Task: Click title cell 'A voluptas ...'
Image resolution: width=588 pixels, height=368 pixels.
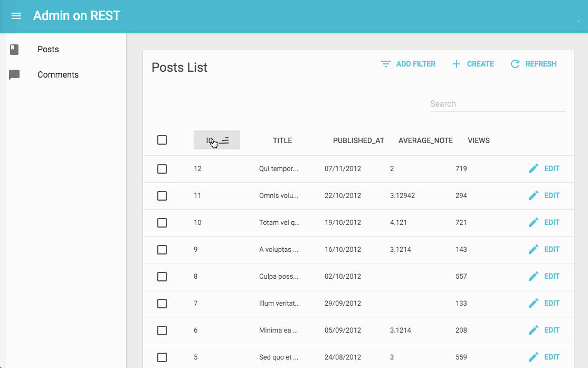Action: tap(279, 249)
